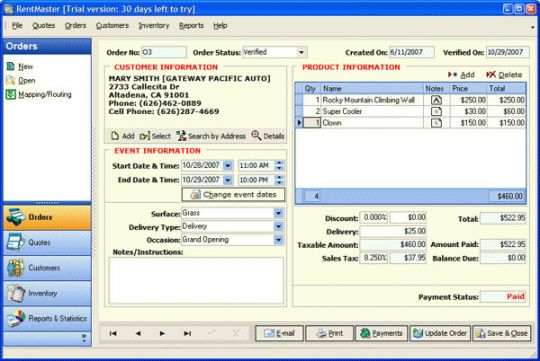Open End Date calendar dropdown
Image resolution: width=540 pixels, height=361 pixels.
228,180
